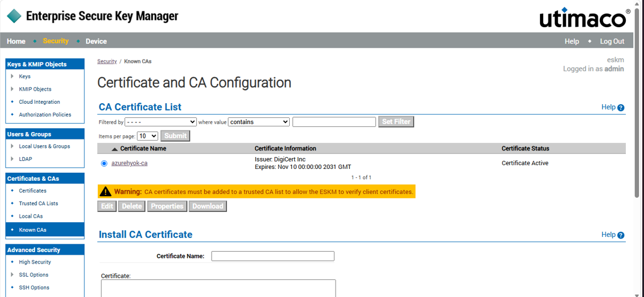Viewport: 644px width, 297px height.
Task: Click the Known CAs breadcrumb text
Action: 138,61
